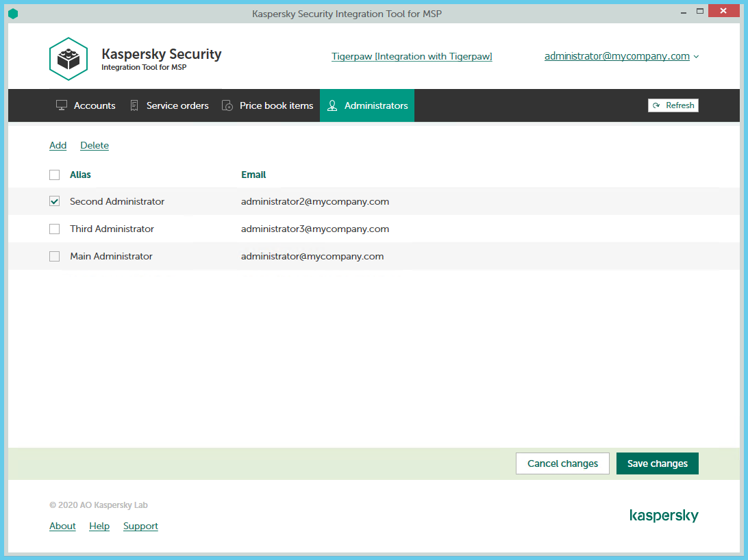The width and height of the screenshot is (748, 560).
Task: Switch to the Accounts tab
Action: (x=95, y=105)
